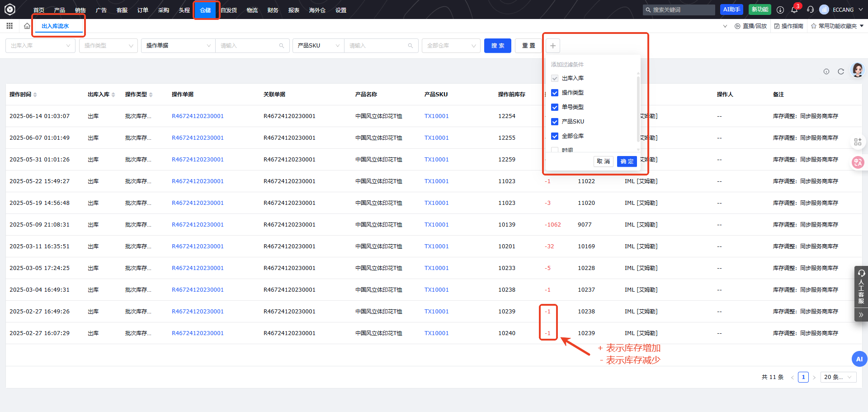This screenshot has height=412, width=868.
Task: Toggle the 全部仓库 filter checkbox
Action: (x=555, y=136)
